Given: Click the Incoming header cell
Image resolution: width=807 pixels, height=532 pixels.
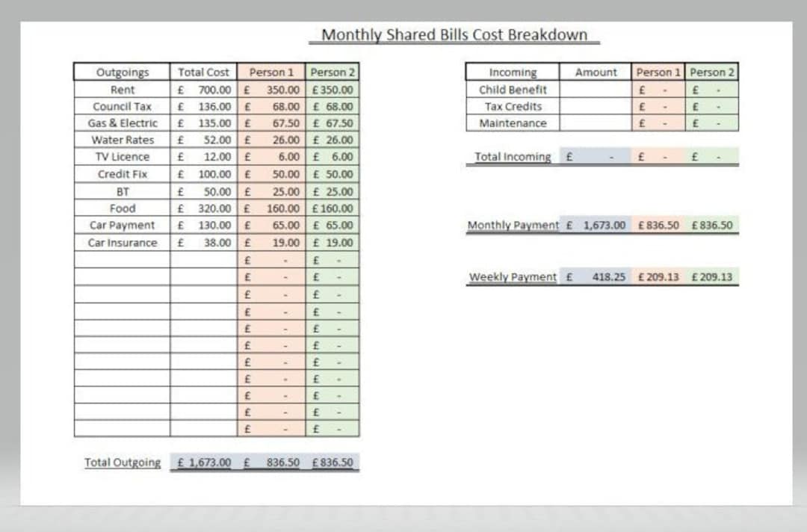Looking at the screenshot, I should 513,72.
